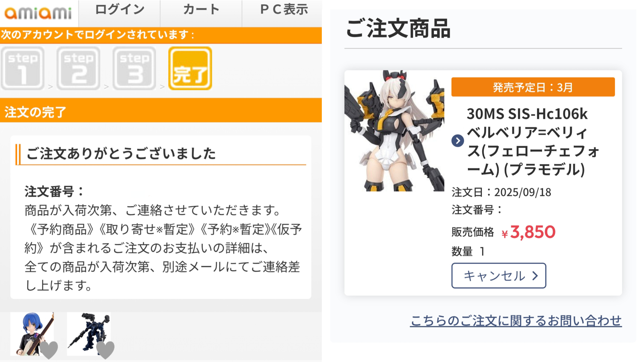The height and width of the screenshot is (362, 644).
Task: Click blue circle arrow beside product name
Action: (x=457, y=141)
